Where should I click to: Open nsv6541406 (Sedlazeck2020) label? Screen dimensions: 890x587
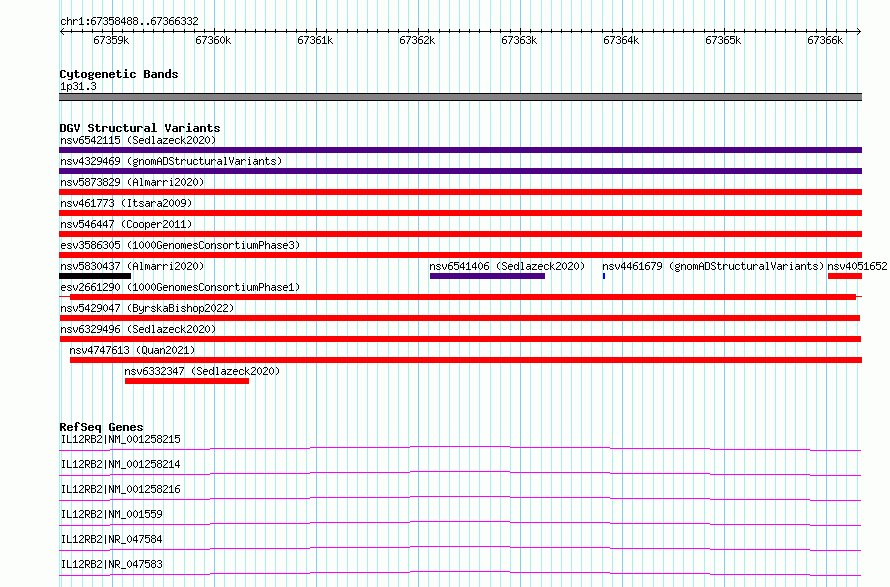507,266
